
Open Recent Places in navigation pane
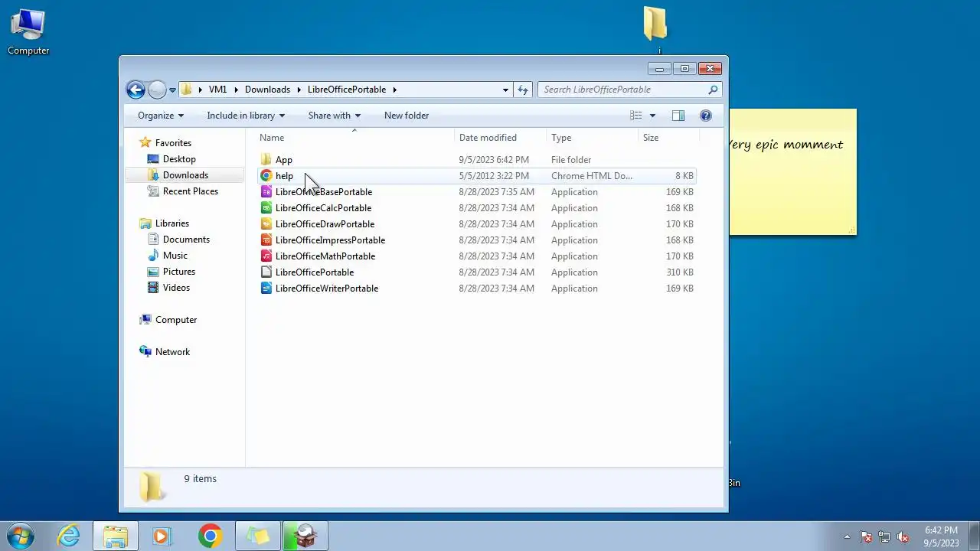coord(191,191)
